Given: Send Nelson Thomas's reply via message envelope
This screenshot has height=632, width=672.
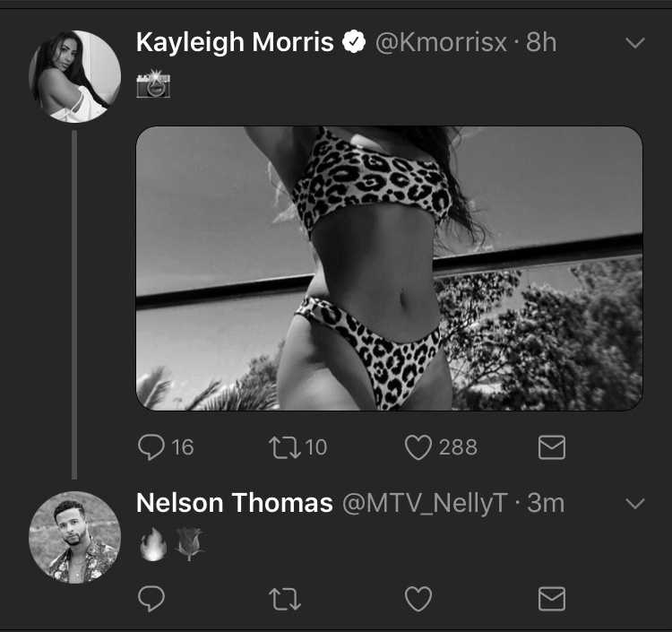Looking at the screenshot, I should click(552, 599).
